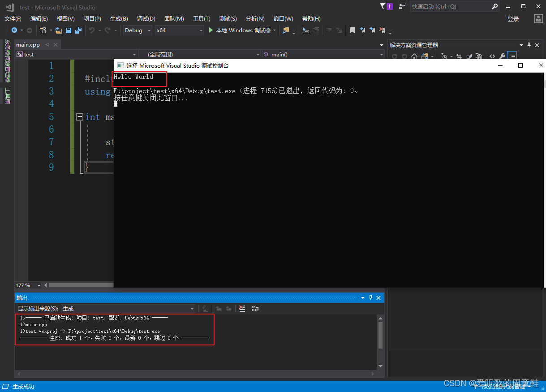This screenshot has height=392, width=546.
Task: Toggle Word Wrap in the Output panel
Action: [255, 309]
